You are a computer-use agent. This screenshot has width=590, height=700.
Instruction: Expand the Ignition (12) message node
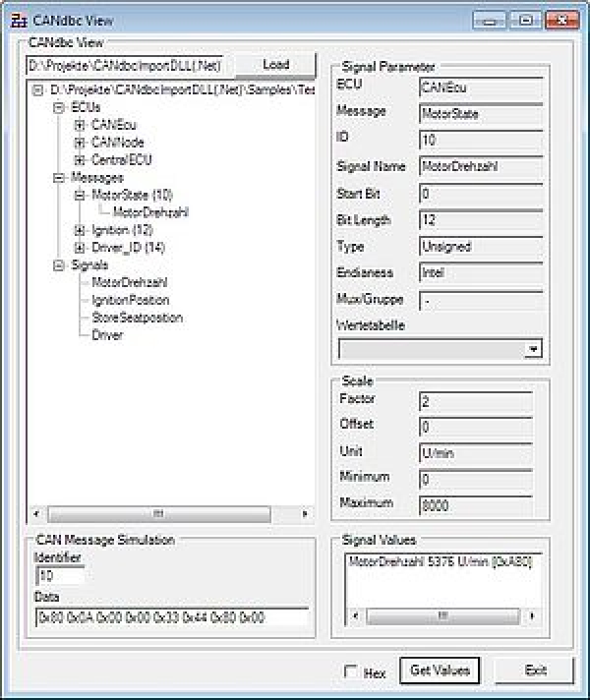(80, 230)
